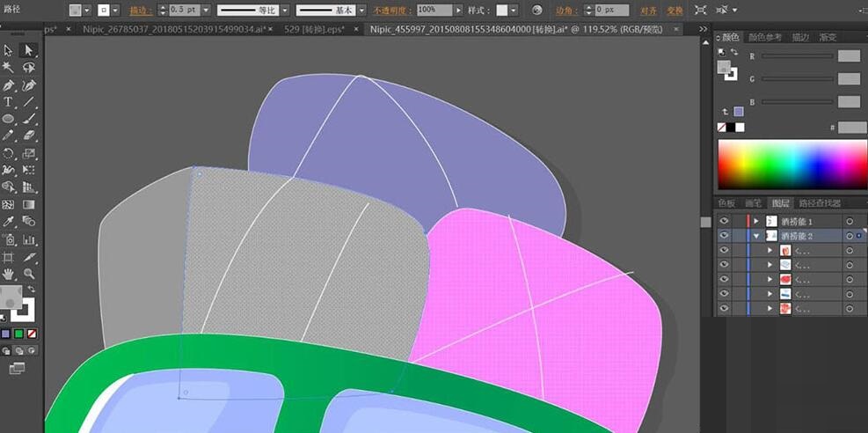The width and height of the screenshot is (868, 433).
Task: Click the 变换 link in control bar
Action: [675, 10]
